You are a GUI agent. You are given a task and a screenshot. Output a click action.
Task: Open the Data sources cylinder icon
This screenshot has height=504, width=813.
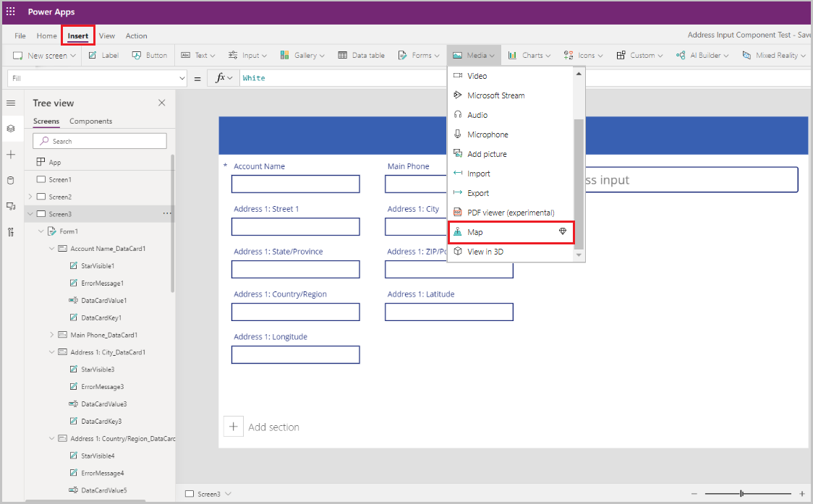pos(11,181)
